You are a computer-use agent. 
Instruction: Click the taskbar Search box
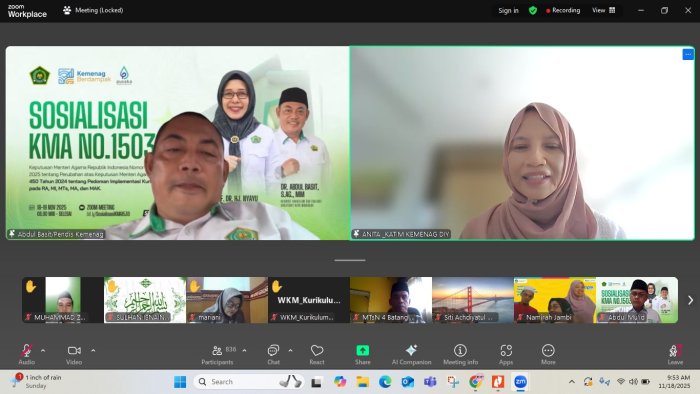tap(250, 382)
